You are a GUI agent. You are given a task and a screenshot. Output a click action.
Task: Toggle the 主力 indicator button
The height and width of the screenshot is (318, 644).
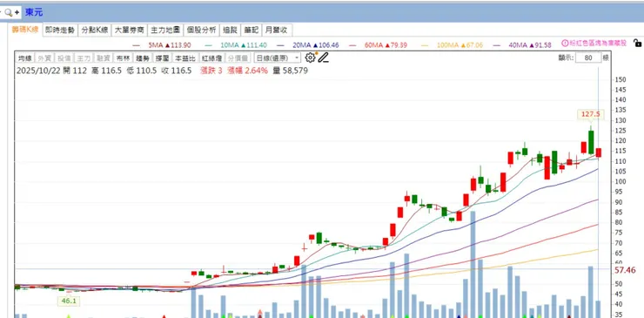click(84, 58)
